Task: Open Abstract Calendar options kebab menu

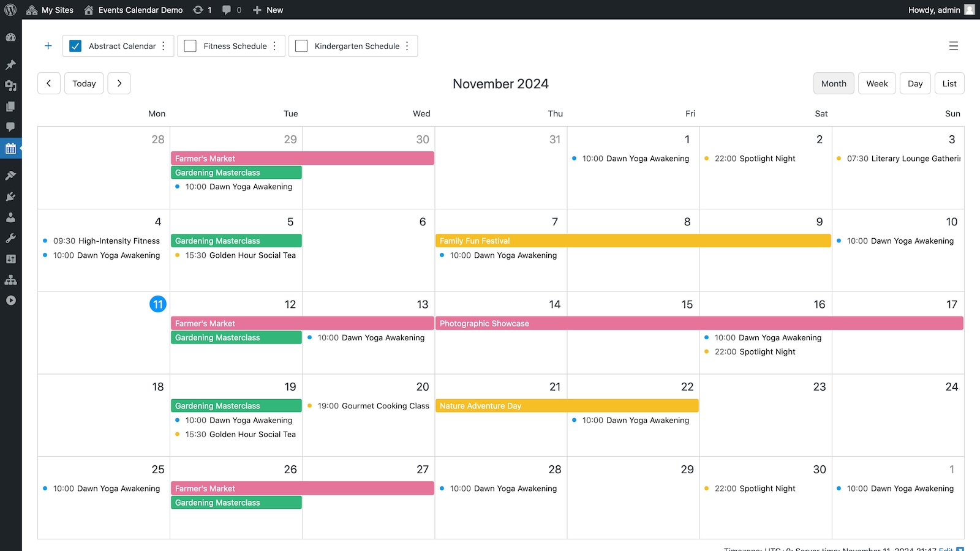Action: click(164, 46)
